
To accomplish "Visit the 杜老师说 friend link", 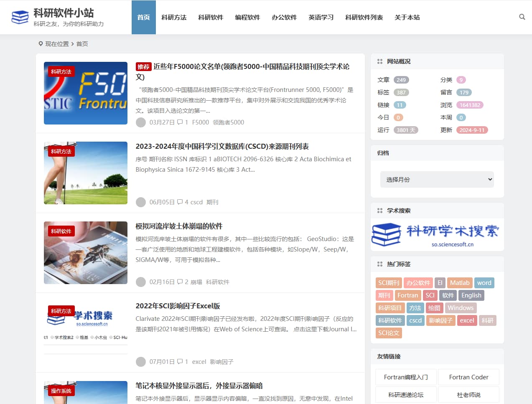I will (x=468, y=394).
